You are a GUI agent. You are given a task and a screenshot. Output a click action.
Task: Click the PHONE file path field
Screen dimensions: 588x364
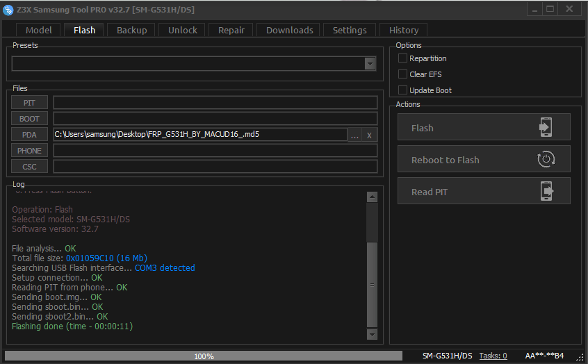(215, 151)
